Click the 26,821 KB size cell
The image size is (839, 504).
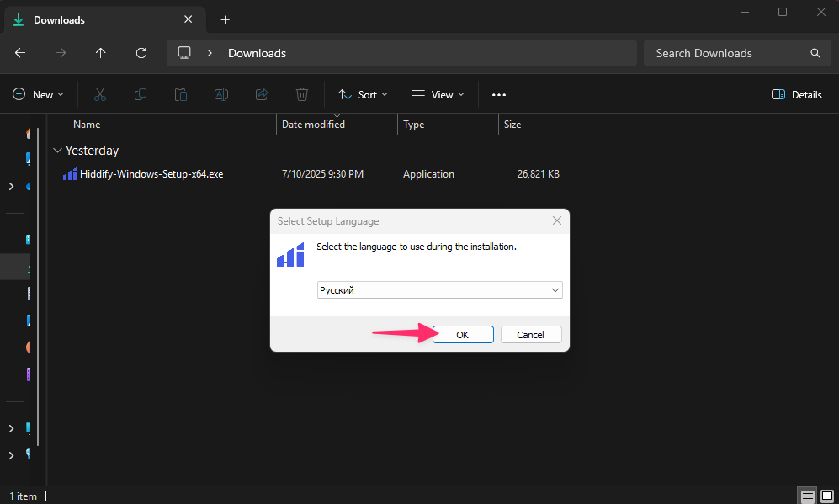pos(539,174)
